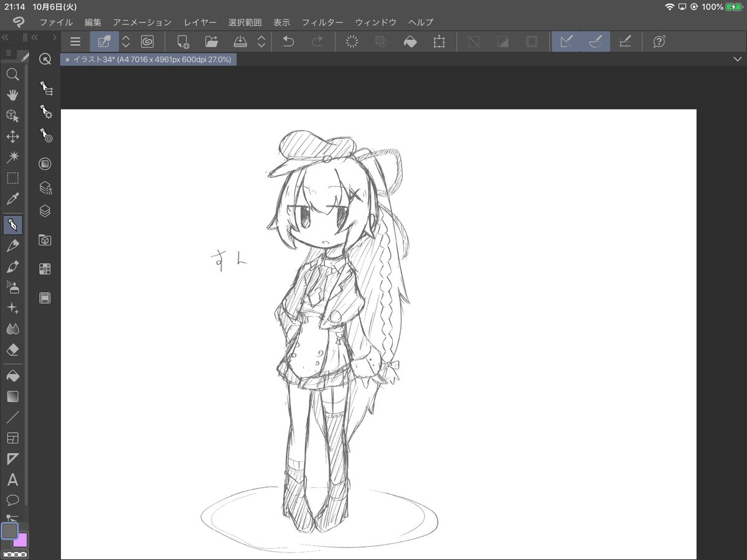Open file folder icon in command bar
This screenshot has height=560, width=747.
(x=212, y=42)
